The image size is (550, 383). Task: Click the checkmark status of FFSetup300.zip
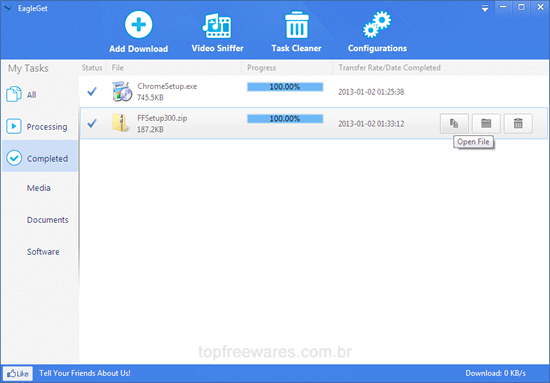click(x=92, y=123)
